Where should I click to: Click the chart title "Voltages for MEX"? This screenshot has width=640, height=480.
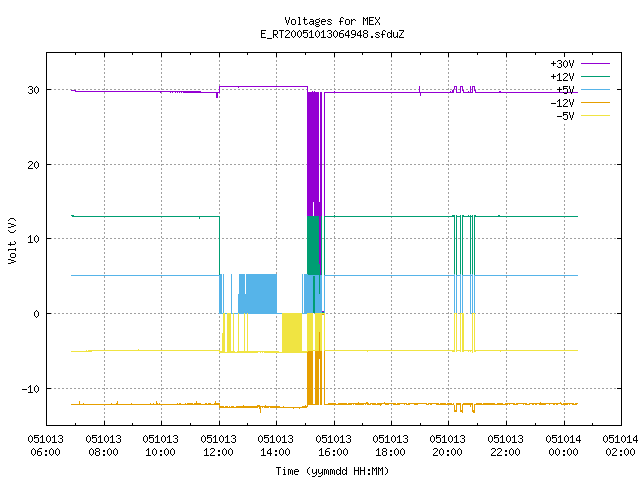[332, 21]
